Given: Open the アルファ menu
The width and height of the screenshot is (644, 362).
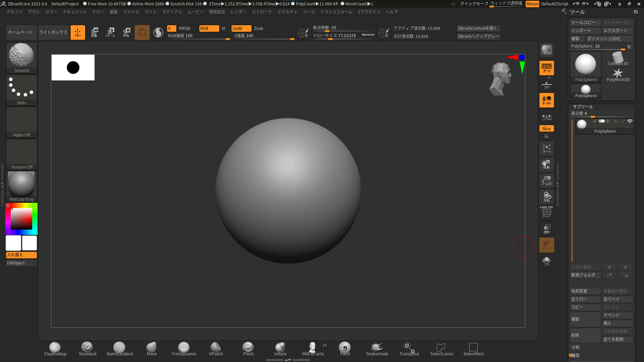Looking at the screenshot, I should coord(14,12).
